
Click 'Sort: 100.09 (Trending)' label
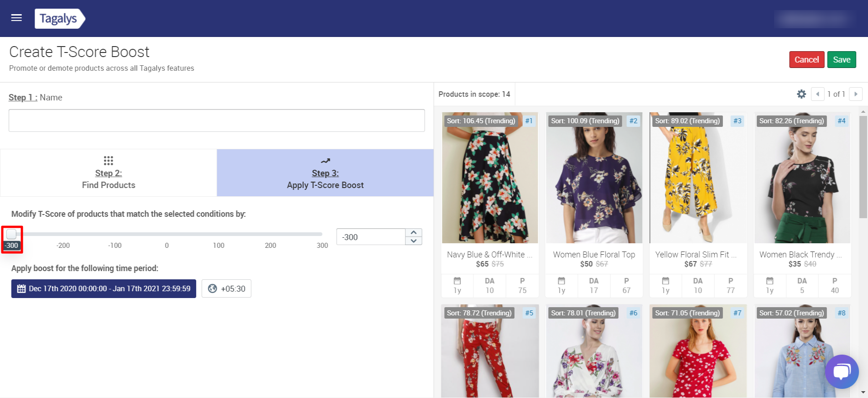tap(585, 121)
